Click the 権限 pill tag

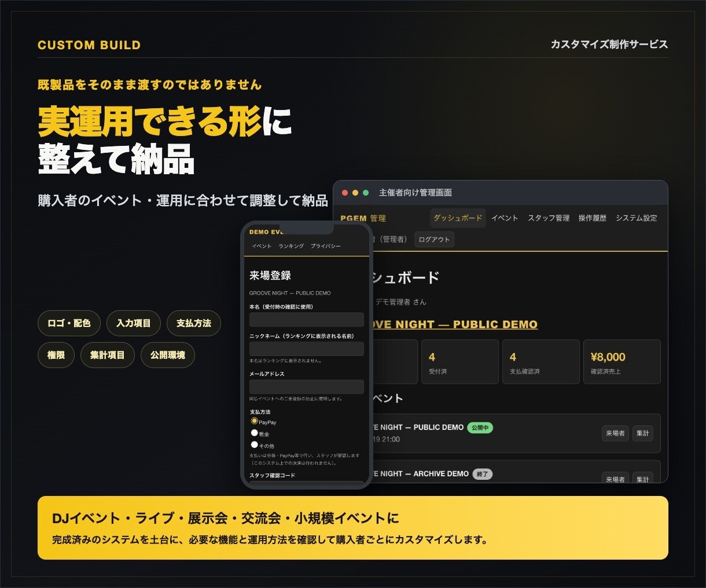click(56, 355)
